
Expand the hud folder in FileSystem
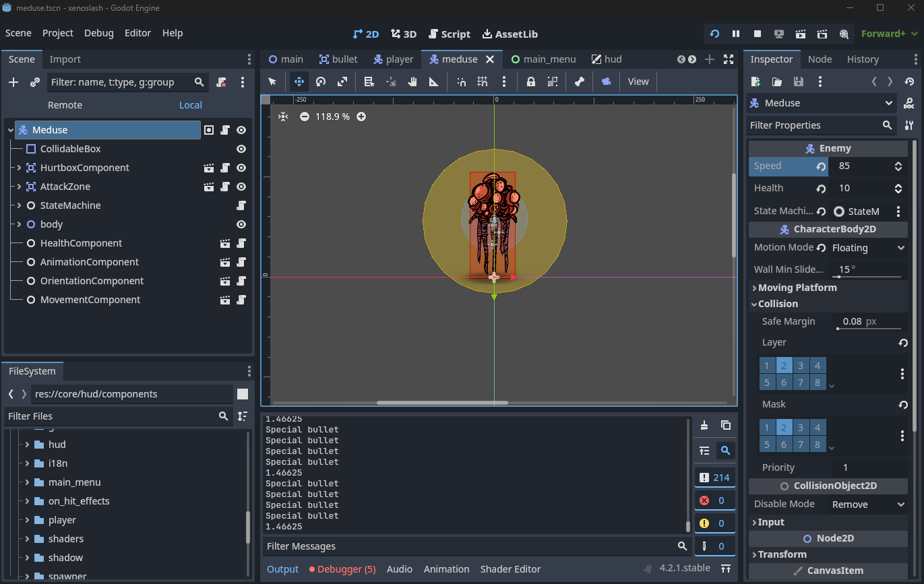tap(28, 445)
